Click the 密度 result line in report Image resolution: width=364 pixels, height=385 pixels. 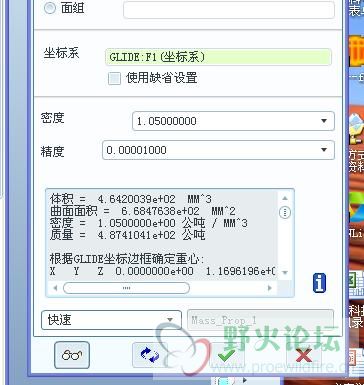[149, 223]
